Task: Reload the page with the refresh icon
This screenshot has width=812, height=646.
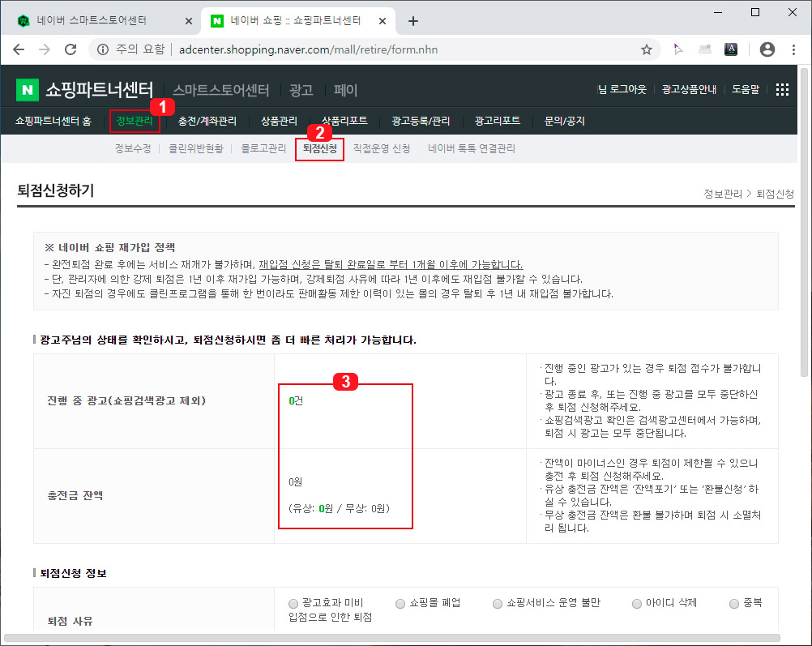Action: [71, 49]
